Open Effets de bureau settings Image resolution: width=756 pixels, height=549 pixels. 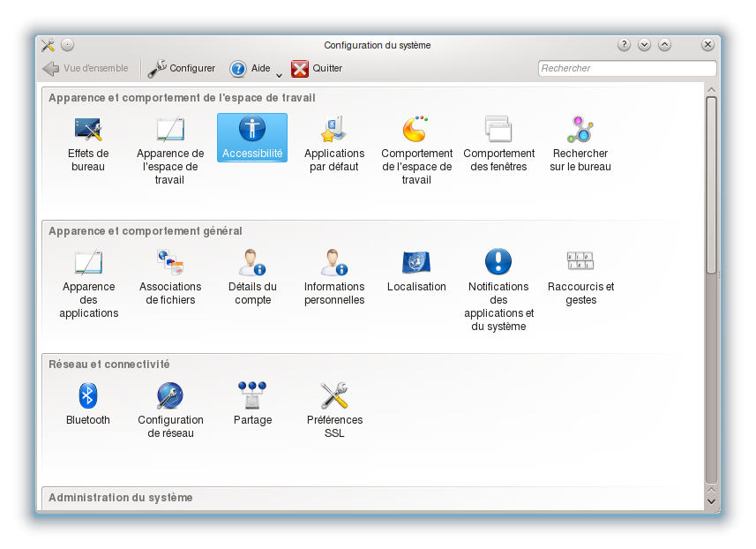click(x=87, y=144)
